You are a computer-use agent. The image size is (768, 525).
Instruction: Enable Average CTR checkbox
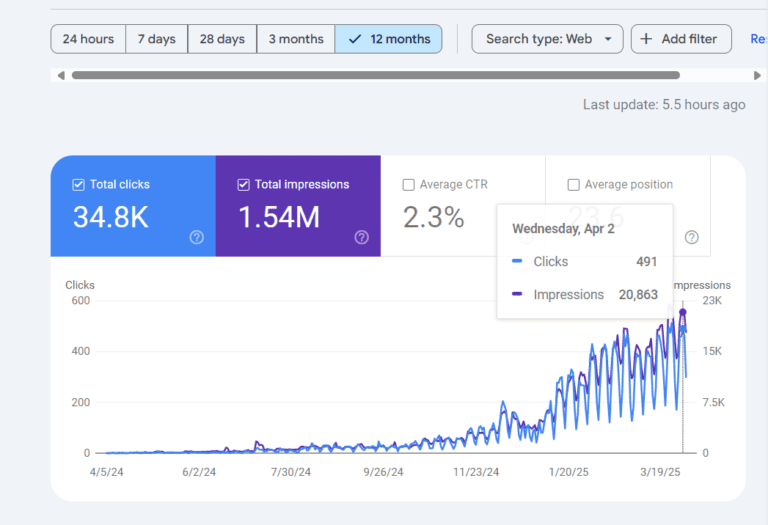pos(408,185)
